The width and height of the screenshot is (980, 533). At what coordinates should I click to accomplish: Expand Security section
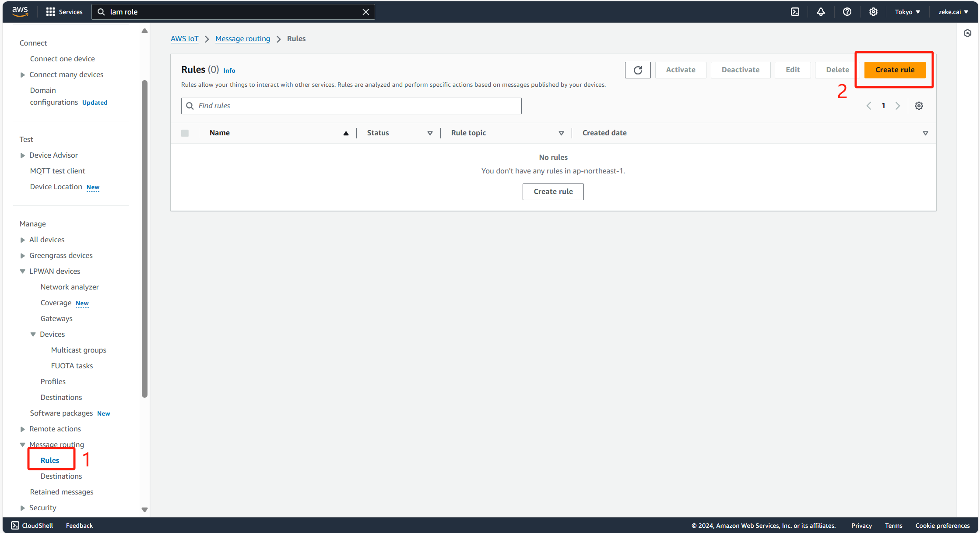22,508
